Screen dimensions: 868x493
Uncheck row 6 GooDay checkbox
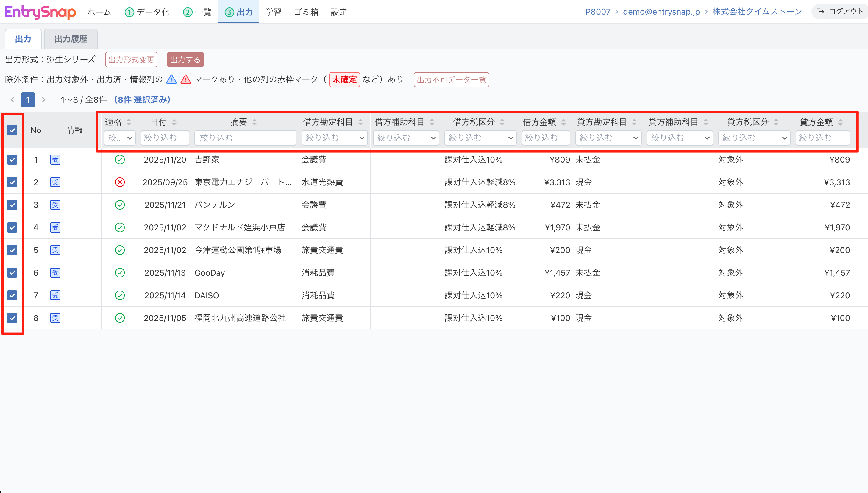(x=12, y=273)
